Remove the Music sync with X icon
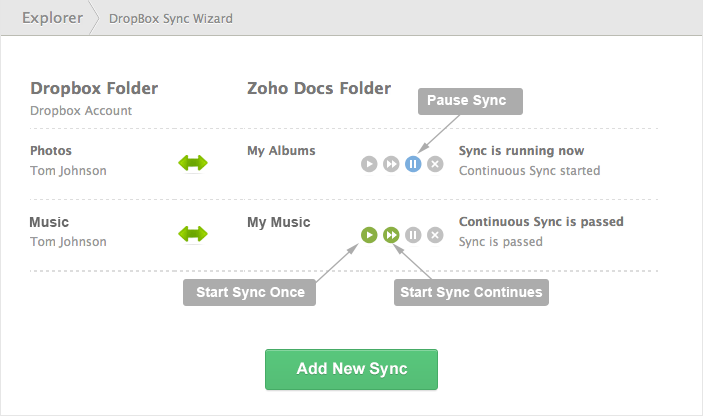 435,235
